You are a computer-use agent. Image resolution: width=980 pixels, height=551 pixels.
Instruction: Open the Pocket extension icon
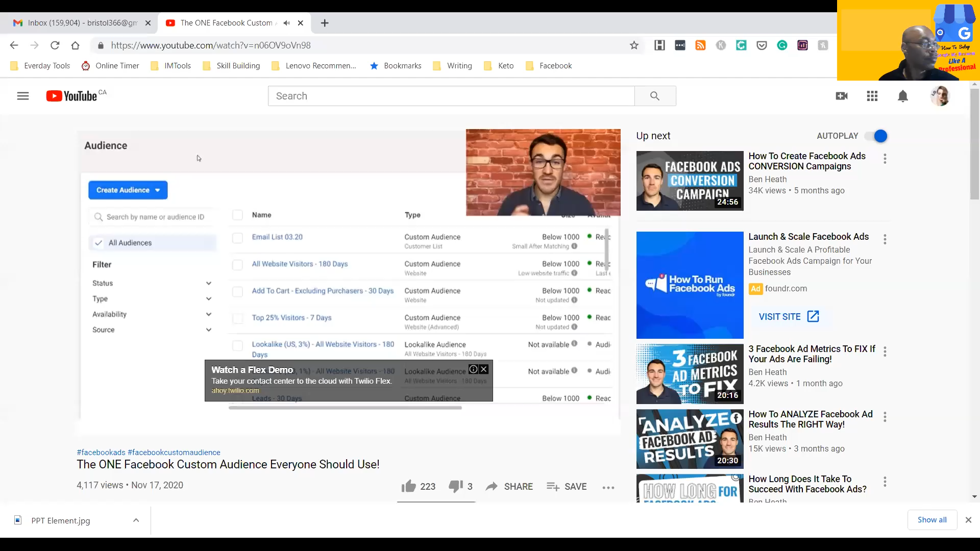point(762,45)
